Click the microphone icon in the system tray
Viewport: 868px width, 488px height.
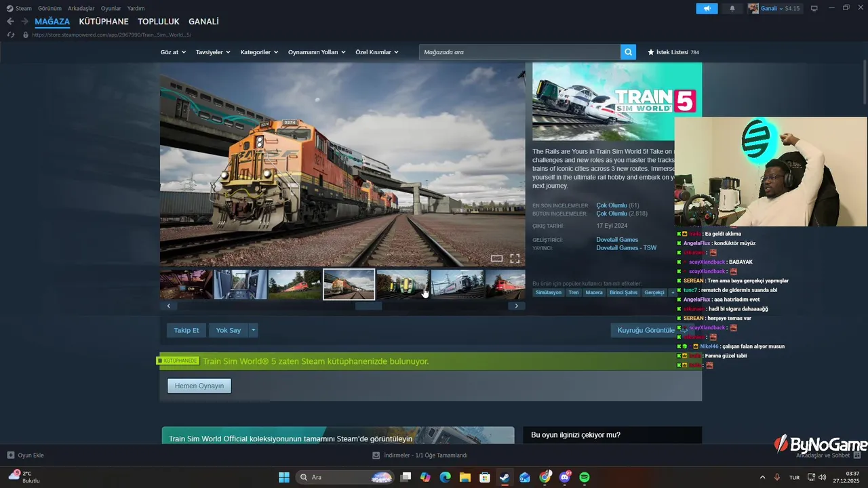(777, 477)
